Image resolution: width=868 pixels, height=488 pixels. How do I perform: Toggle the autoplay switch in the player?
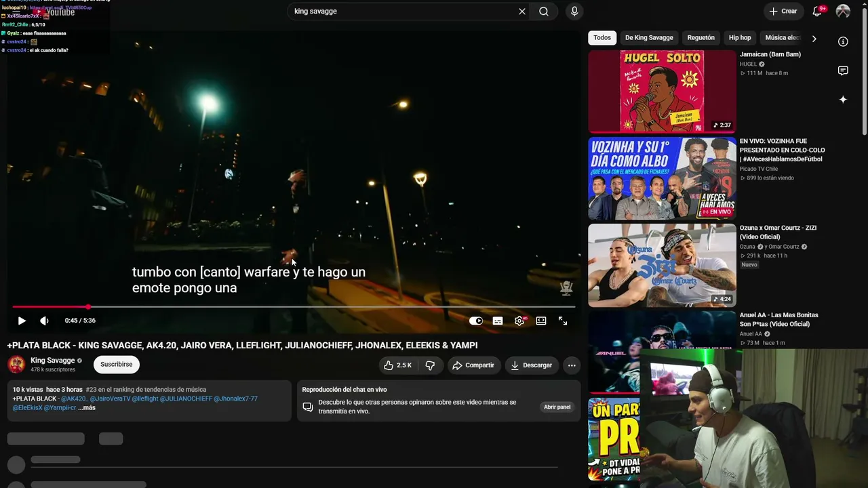coord(476,321)
